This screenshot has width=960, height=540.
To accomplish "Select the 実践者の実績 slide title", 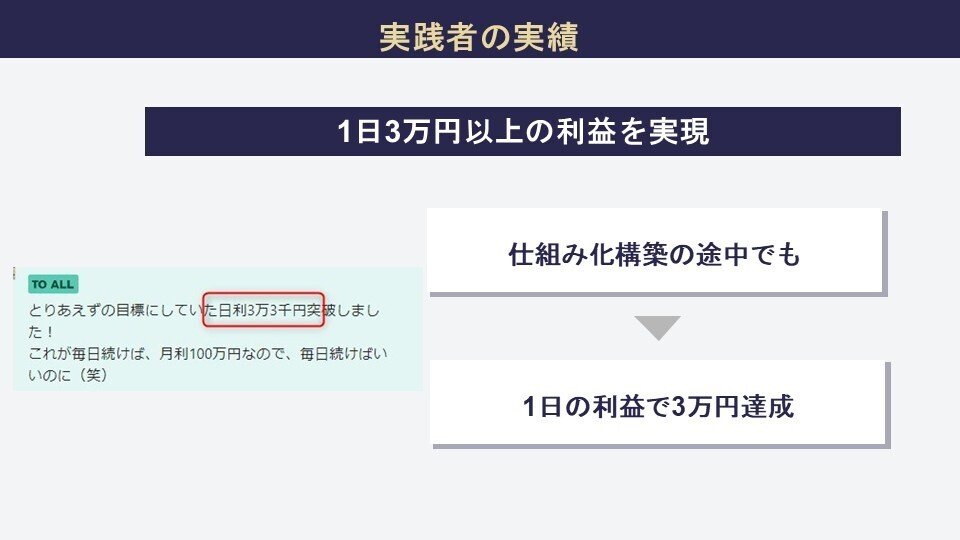I will coord(479,37).
